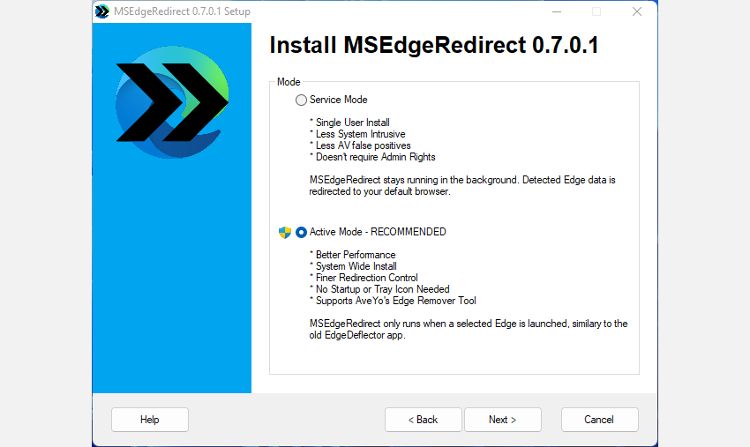The image size is (750, 447).
Task: Minimize the setup window
Action: pos(556,11)
